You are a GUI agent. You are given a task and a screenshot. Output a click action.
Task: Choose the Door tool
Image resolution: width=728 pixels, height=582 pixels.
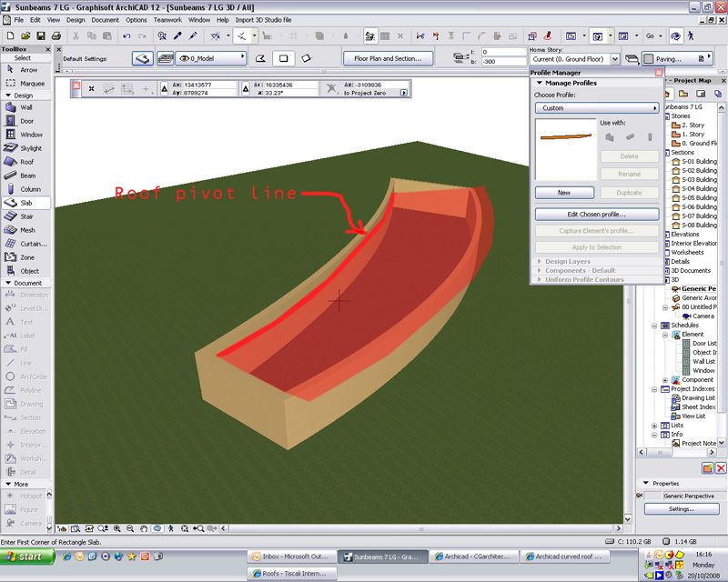[x=25, y=121]
